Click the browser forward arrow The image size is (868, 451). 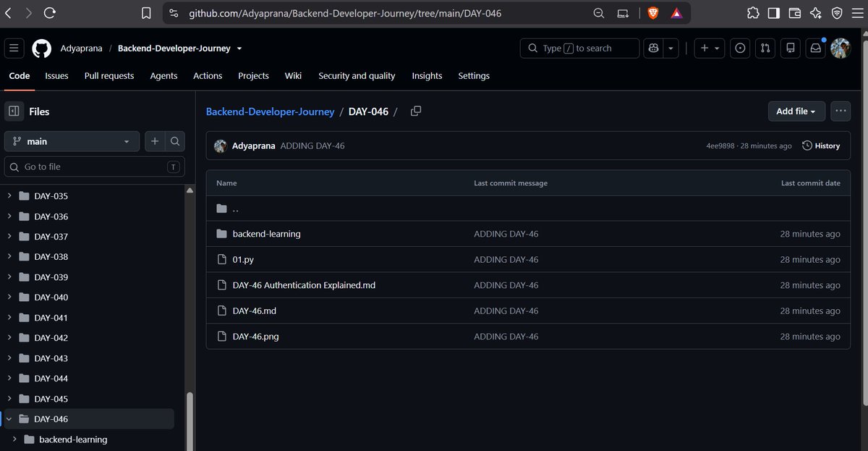[x=28, y=13]
